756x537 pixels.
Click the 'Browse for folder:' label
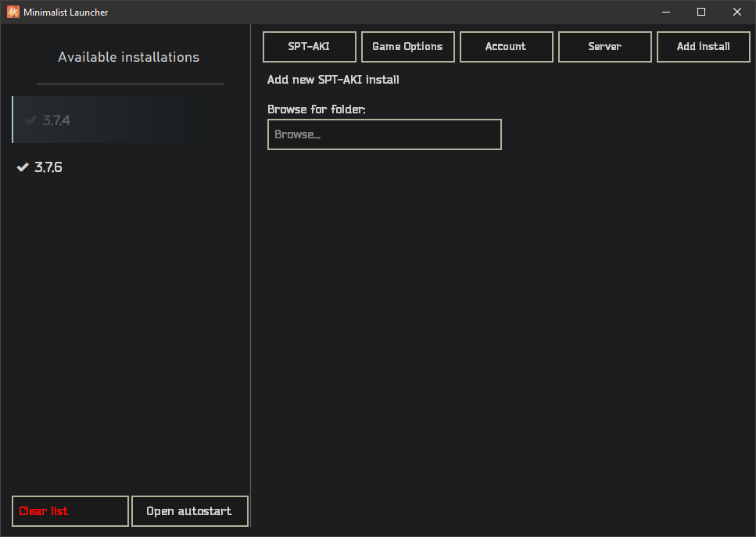[317, 109]
